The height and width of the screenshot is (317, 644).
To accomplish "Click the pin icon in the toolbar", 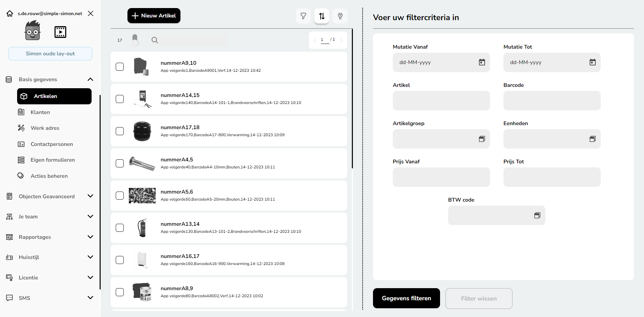I will (340, 16).
